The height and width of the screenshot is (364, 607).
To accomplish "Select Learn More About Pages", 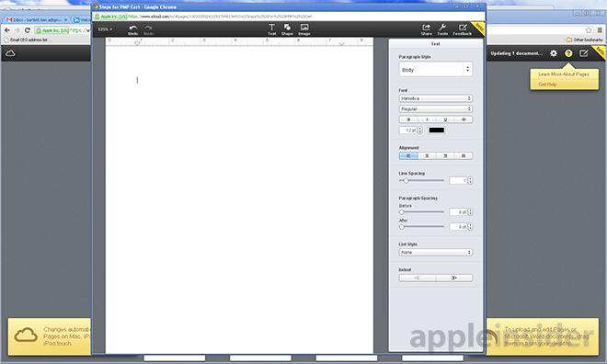I will [564, 74].
